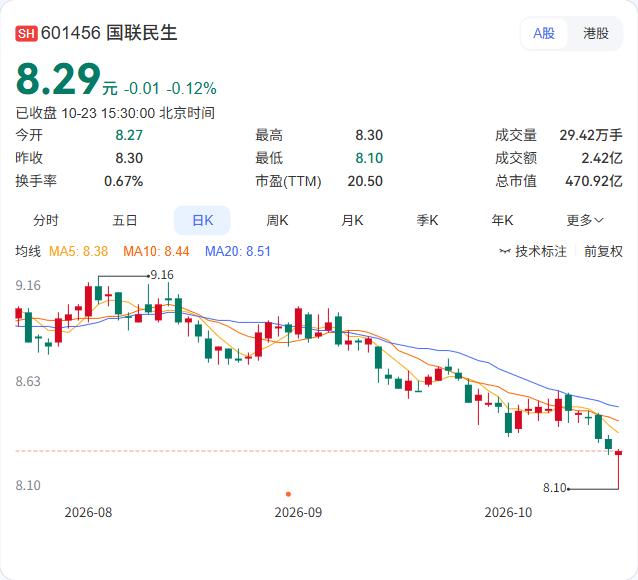638x580 pixels.
Task: Click the 今开 value 8.27
Action: coord(129,135)
